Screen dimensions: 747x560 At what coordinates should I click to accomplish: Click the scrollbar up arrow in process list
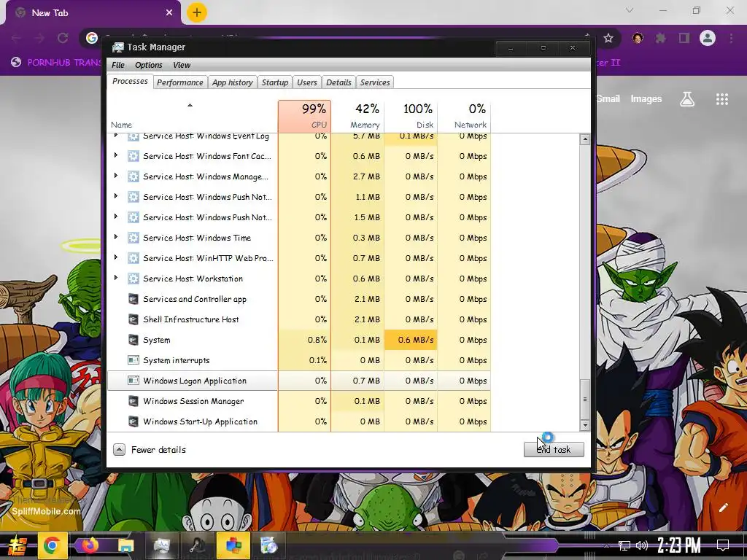pyautogui.click(x=585, y=139)
